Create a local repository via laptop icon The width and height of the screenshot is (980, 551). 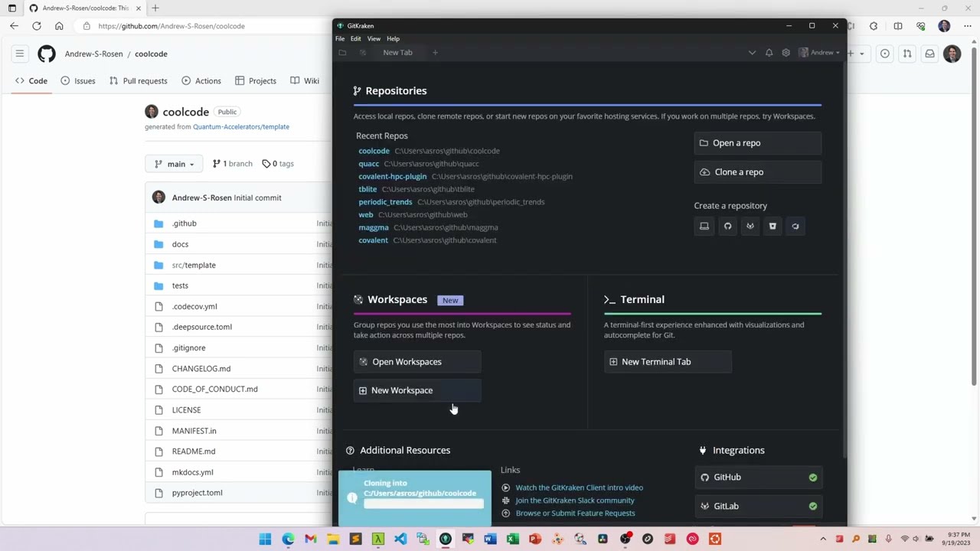[704, 226]
